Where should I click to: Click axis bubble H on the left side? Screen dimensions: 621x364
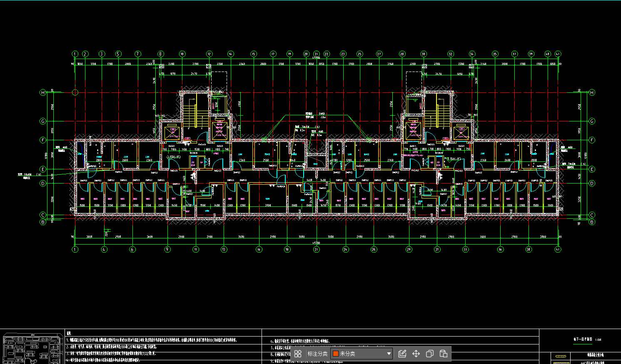tap(43, 92)
